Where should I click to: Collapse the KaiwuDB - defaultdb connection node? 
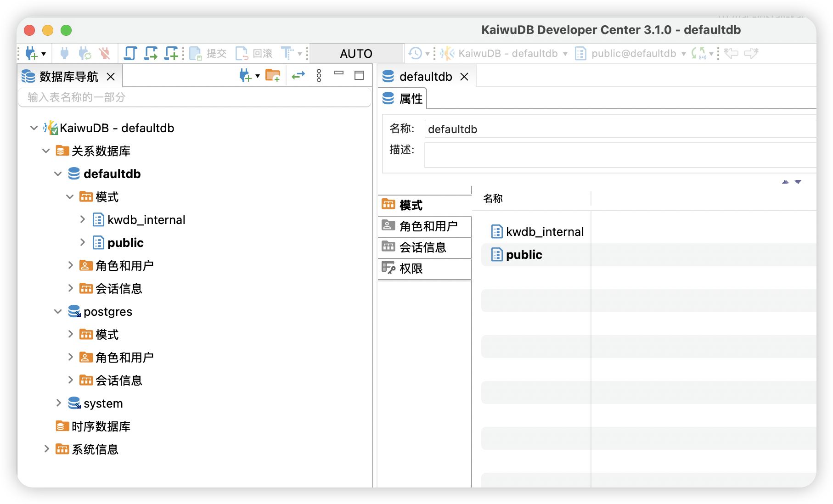(34, 128)
